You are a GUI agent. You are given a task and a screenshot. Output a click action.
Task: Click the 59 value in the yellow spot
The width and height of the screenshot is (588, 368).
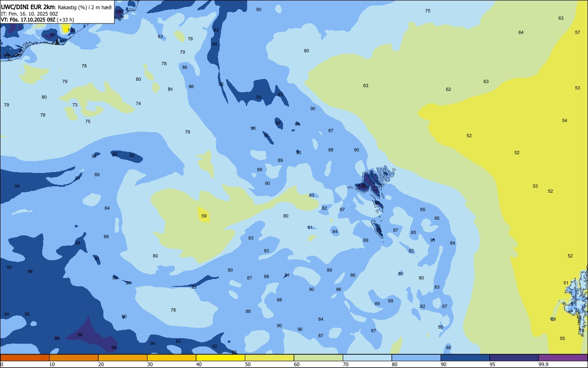pyautogui.click(x=204, y=216)
